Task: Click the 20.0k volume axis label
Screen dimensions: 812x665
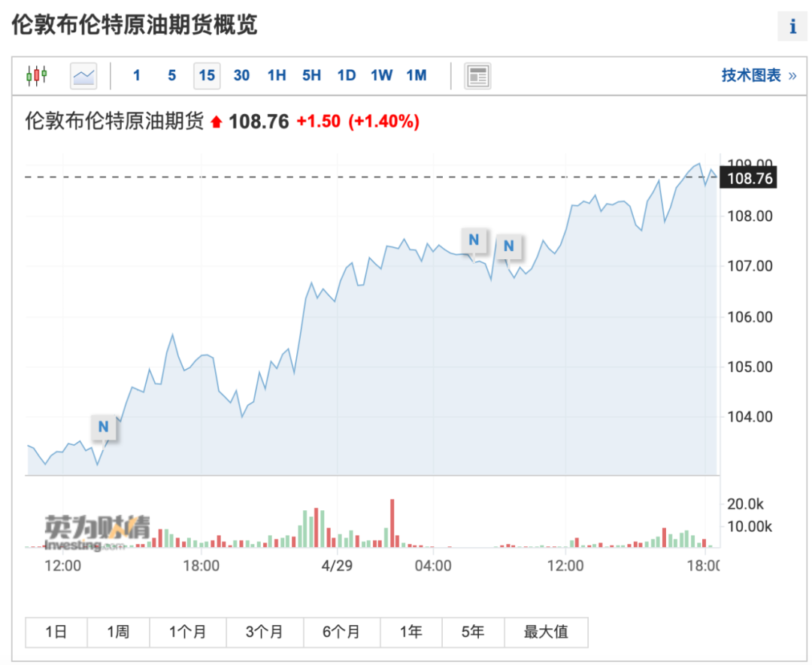Action: point(745,504)
